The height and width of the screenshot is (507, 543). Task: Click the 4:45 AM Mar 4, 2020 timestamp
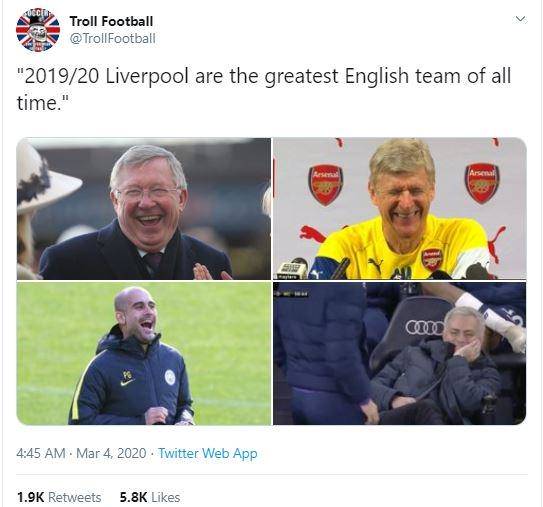(x=81, y=453)
